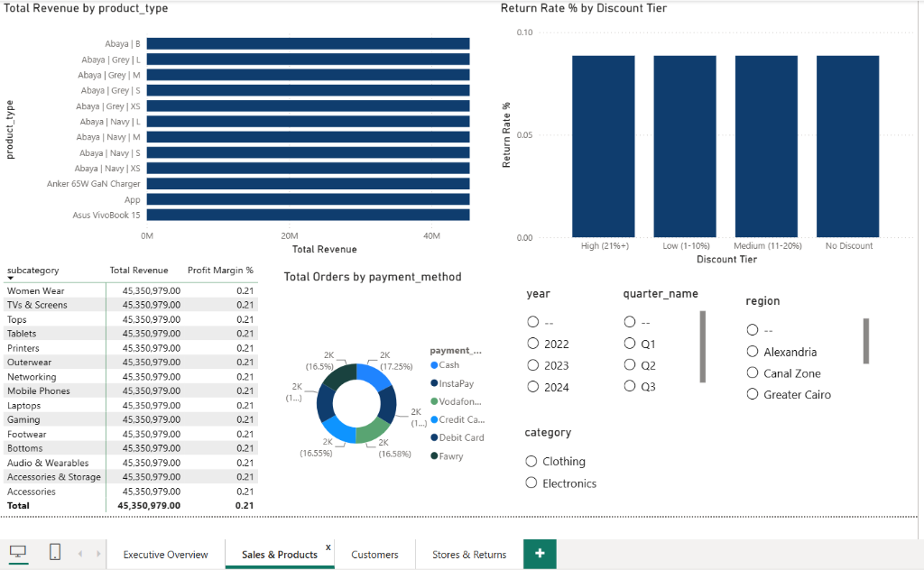Click the region slicer scrollbar

pos(866,341)
